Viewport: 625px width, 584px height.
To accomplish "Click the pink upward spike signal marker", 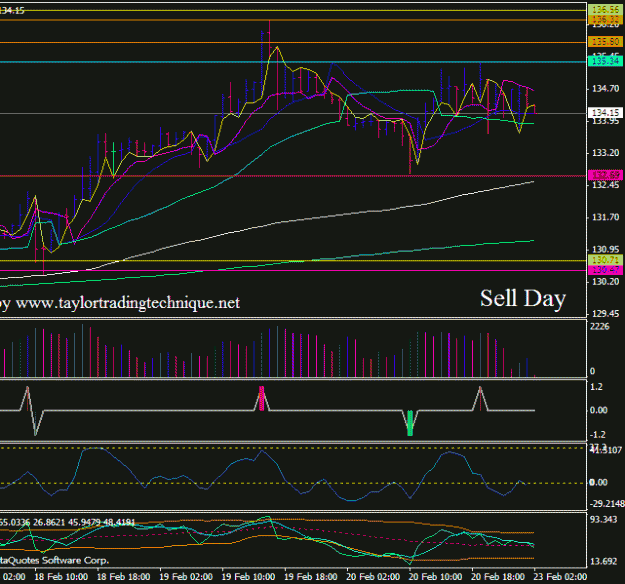I will click(x=261, y=398).
